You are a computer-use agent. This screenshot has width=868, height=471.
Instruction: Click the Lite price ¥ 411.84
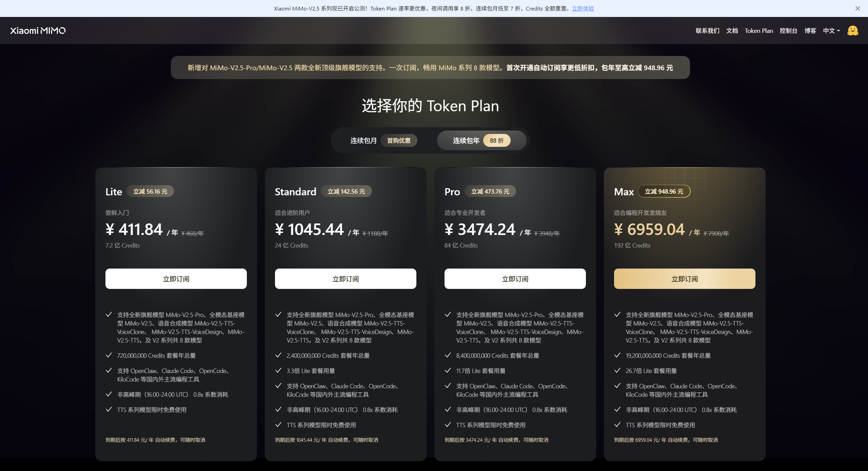[x=134, y=229]
